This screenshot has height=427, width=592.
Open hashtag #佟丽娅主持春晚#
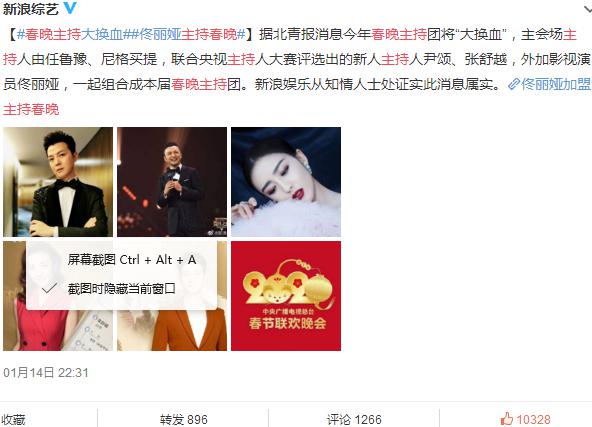(188, 34)
